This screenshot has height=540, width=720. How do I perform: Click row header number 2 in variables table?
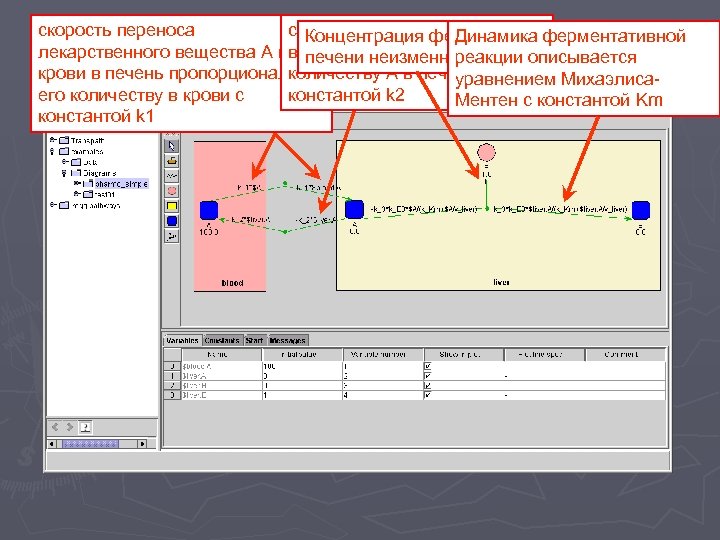tap(172, 385)
